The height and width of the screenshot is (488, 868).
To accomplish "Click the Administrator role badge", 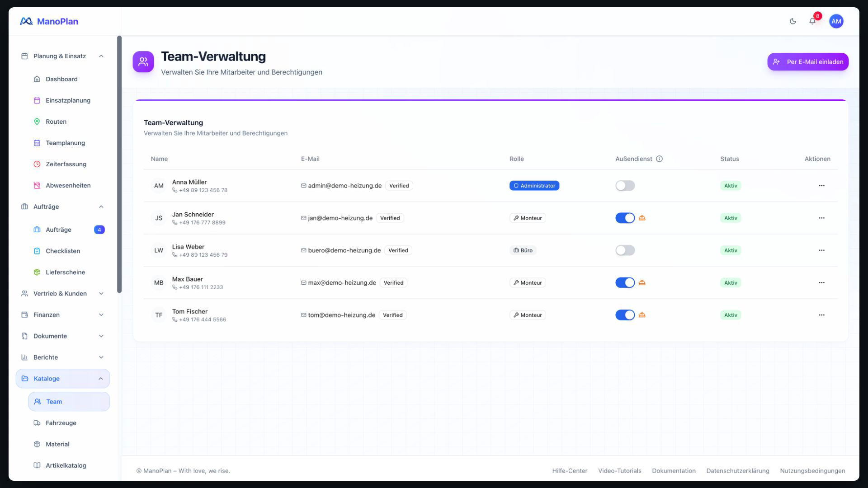I will (x=534, y=186).
